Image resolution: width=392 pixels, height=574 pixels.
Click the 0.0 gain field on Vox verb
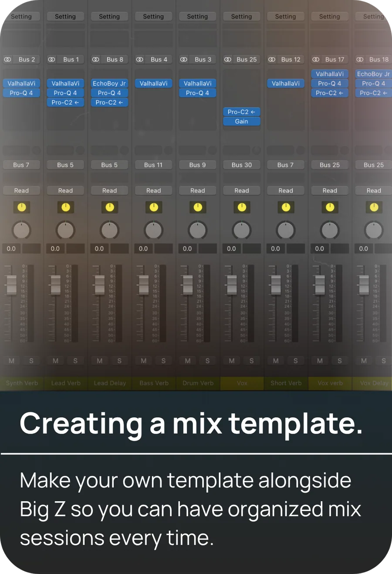pyautogui.click(x=320, y=248)
